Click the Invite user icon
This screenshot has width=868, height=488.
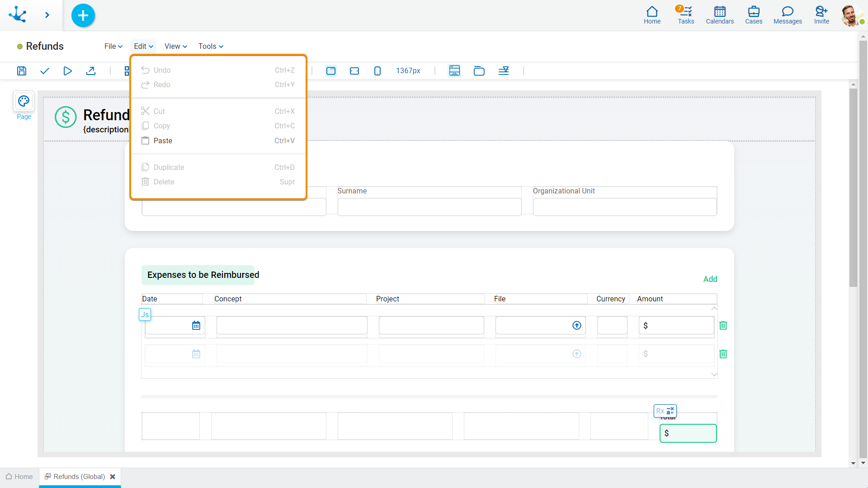click(x=821, y=15)
